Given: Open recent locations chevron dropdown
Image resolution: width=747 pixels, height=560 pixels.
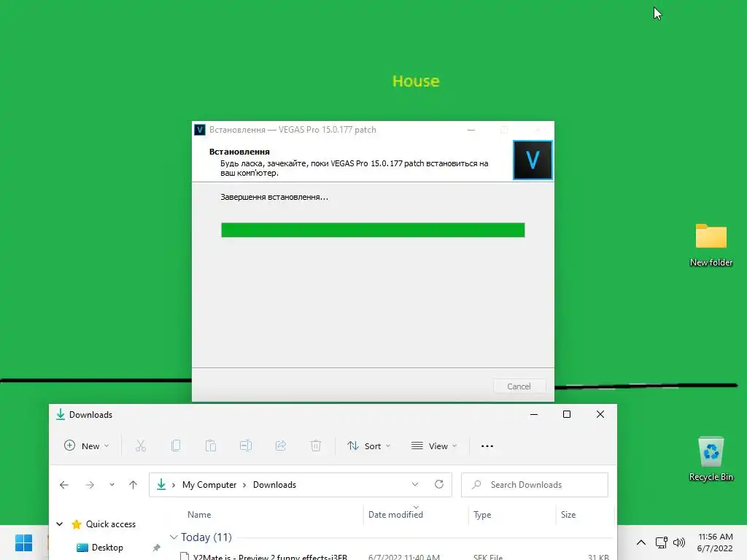Looking at the screenshot, I should click(x=112, y=485).
